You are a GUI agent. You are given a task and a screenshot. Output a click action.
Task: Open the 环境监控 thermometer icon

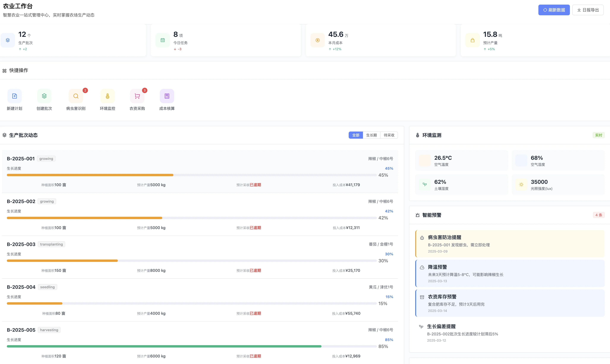pos(108,96)
